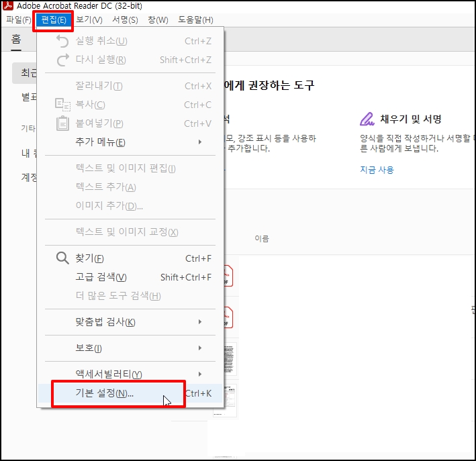Choose 찾기(F) from the menu

pyautogui.click(x=130, y=258)
